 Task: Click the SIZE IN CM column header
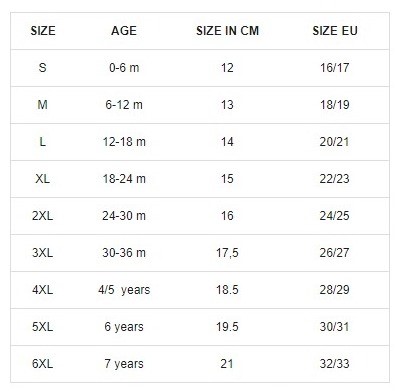[x=227, y=31]
